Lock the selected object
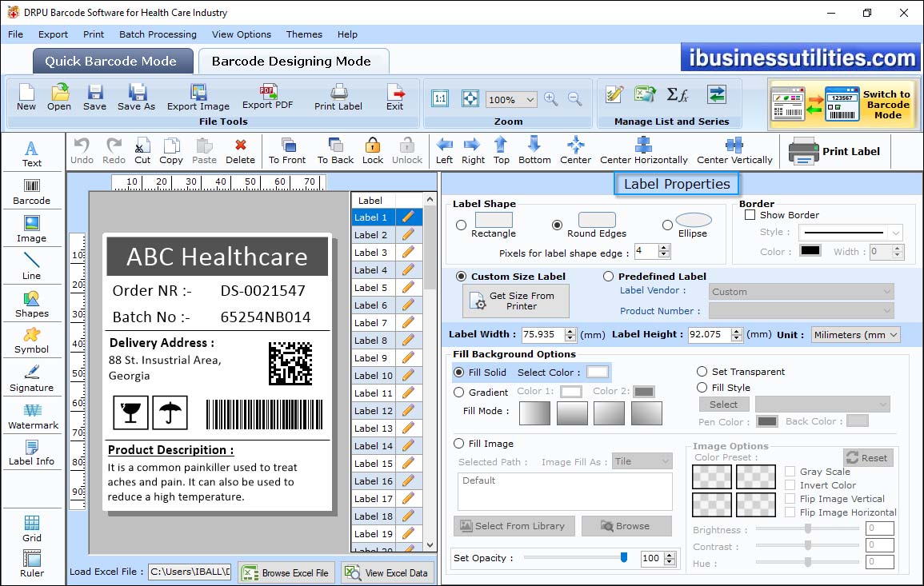This screenshot has height=586, width=924. tap(373, 151)
